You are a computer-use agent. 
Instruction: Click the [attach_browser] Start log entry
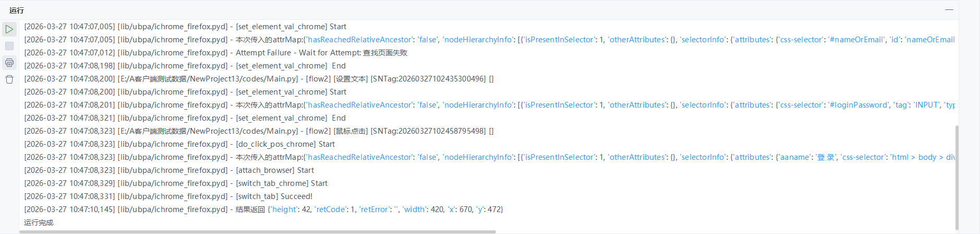(169, 170)
